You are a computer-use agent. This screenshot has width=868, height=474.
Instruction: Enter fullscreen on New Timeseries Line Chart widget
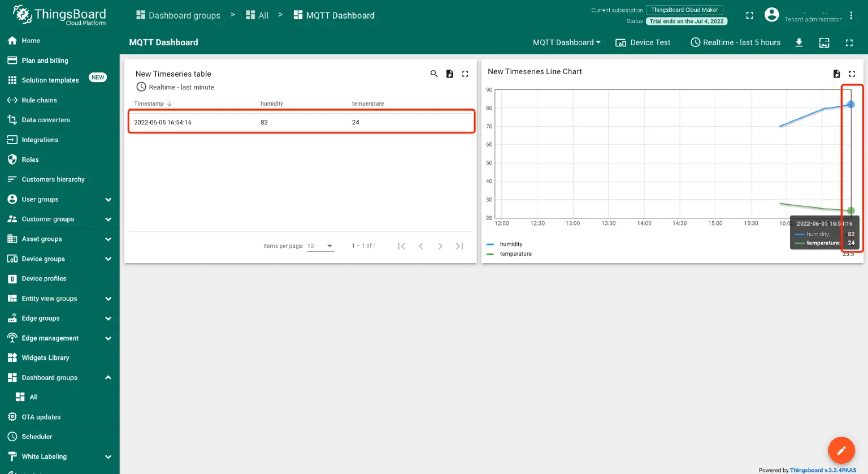[852, 74]
